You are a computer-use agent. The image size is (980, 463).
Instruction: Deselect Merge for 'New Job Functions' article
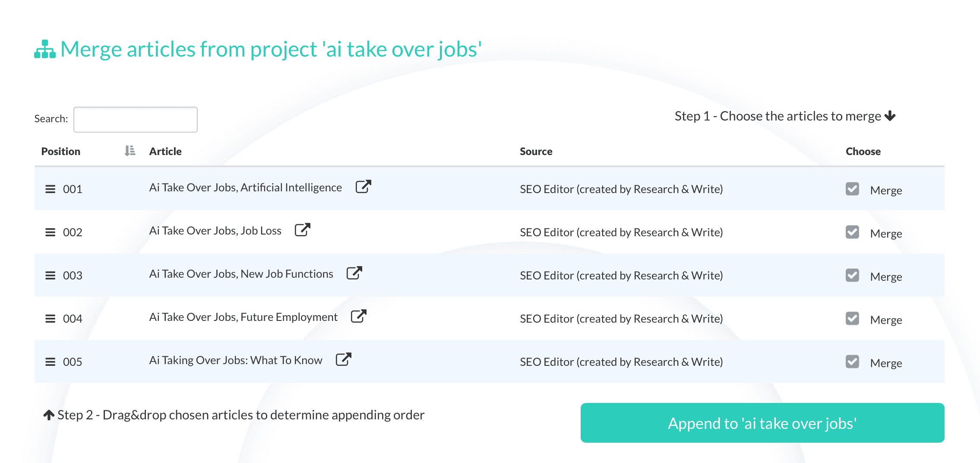852,276
